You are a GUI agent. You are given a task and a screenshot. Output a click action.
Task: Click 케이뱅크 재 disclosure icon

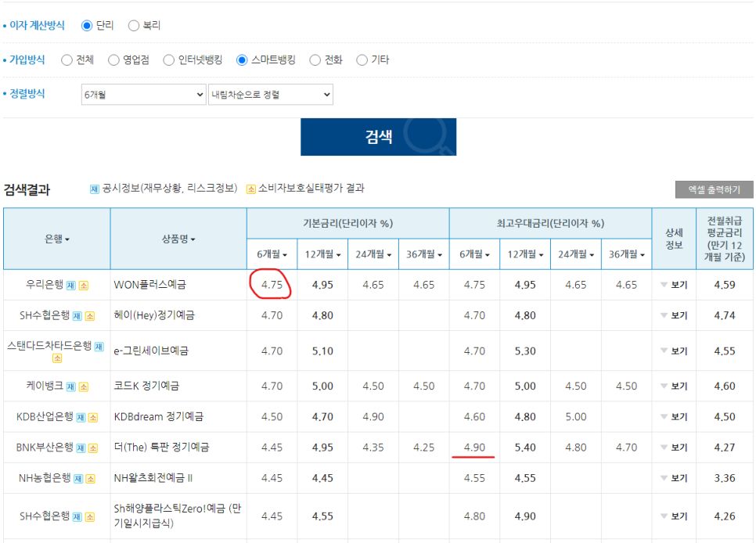(x=71, y=387)
